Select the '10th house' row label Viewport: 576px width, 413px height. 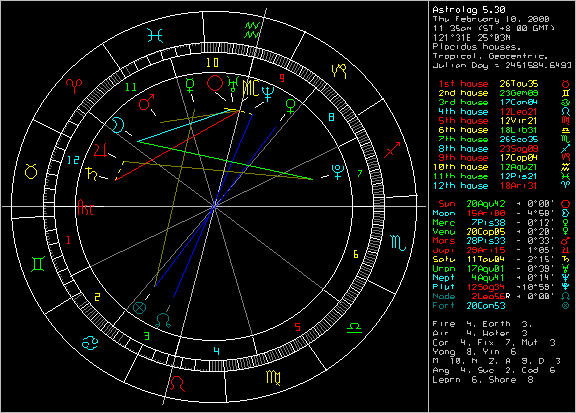pos(461,167)
